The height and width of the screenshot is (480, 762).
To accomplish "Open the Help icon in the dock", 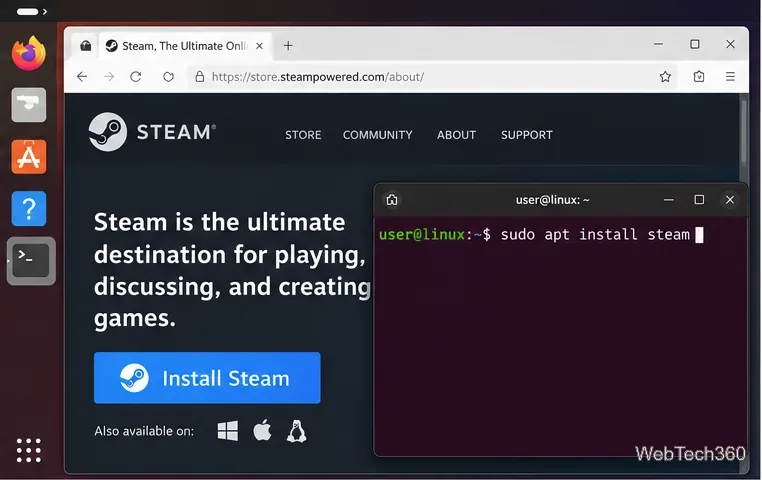I will 29,209.
